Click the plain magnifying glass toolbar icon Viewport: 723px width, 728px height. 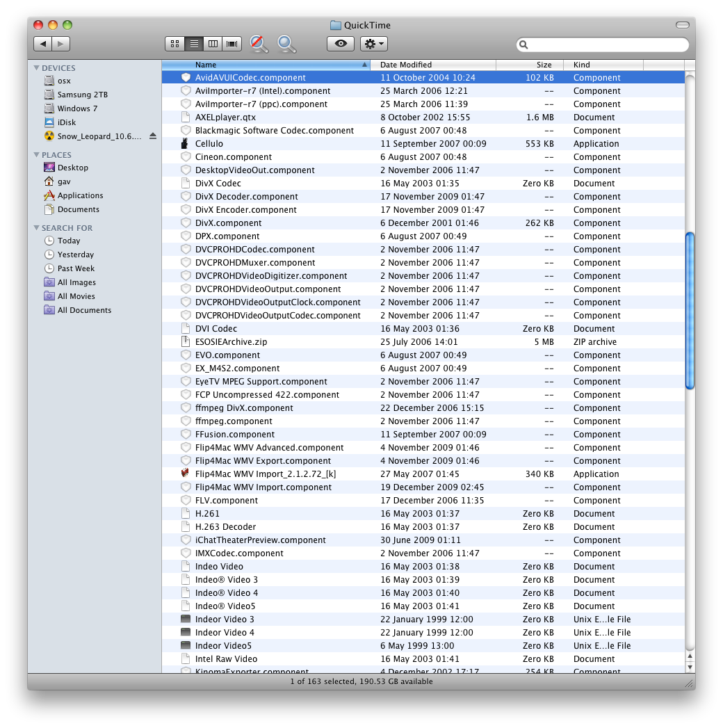point(286,44)
